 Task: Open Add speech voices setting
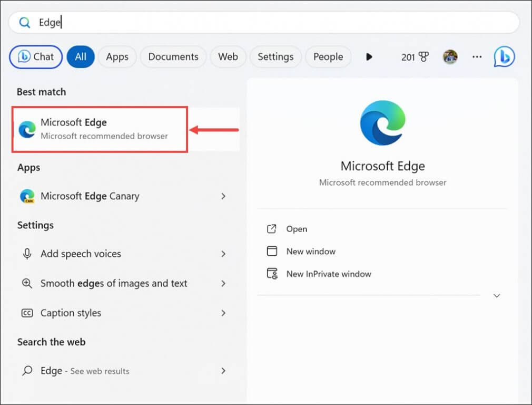123,254
